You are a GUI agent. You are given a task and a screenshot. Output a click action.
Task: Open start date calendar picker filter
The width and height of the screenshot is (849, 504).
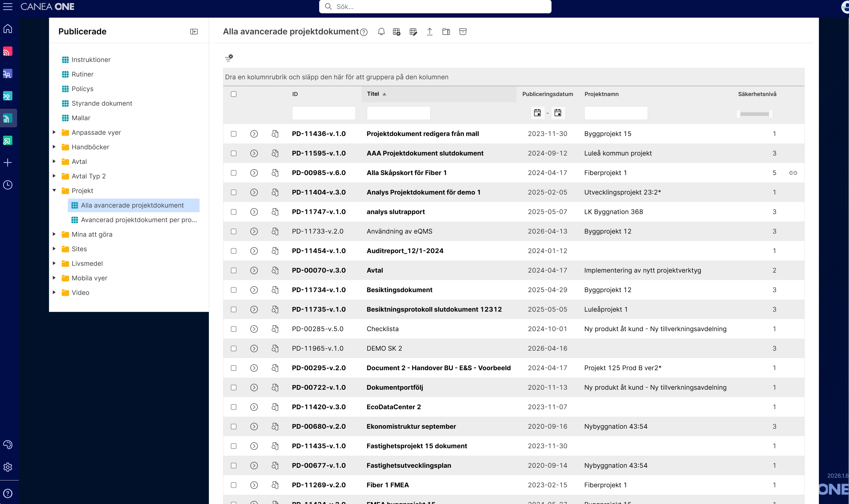click(x=537, y=113)
